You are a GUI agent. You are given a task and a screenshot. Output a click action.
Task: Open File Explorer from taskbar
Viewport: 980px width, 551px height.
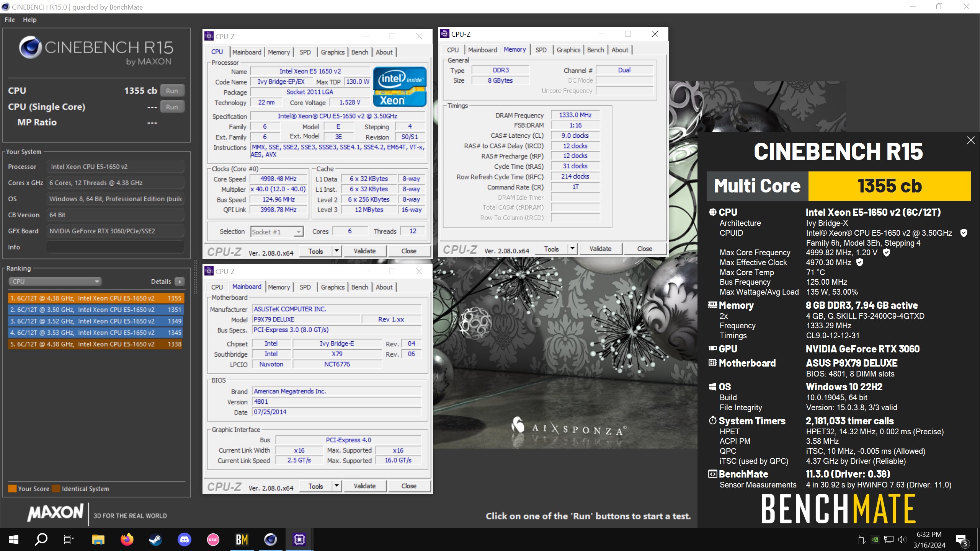click(98, 540)
